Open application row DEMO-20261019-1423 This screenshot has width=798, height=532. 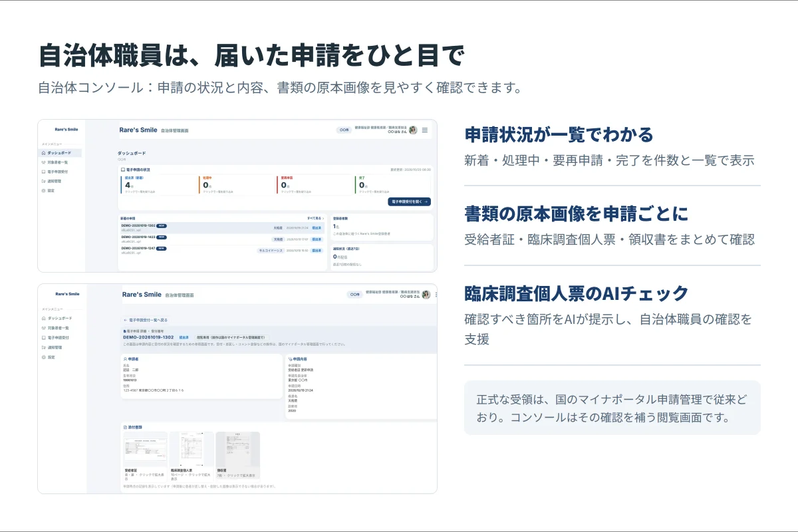(222, 239)
